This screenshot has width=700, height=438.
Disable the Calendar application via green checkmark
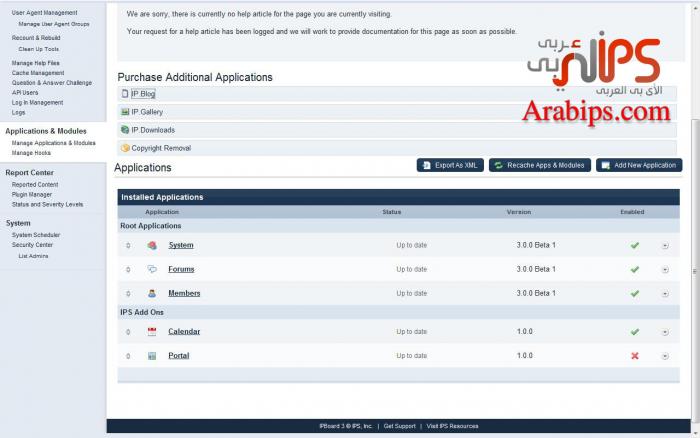[634, 331]
